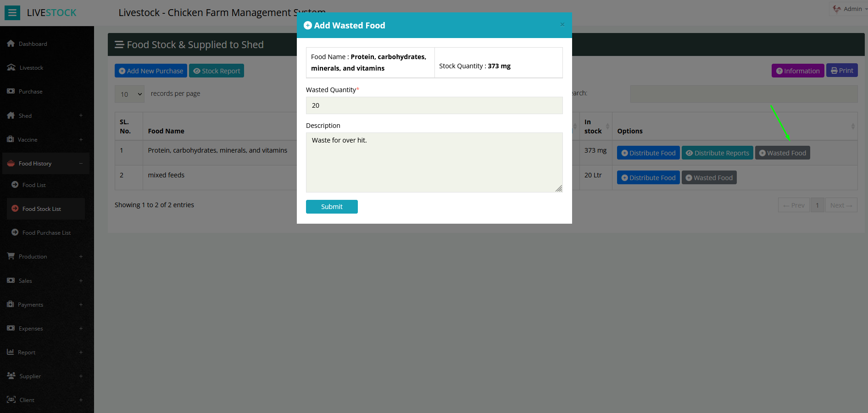Open the records per page dropdown

(x=129, y=94)
